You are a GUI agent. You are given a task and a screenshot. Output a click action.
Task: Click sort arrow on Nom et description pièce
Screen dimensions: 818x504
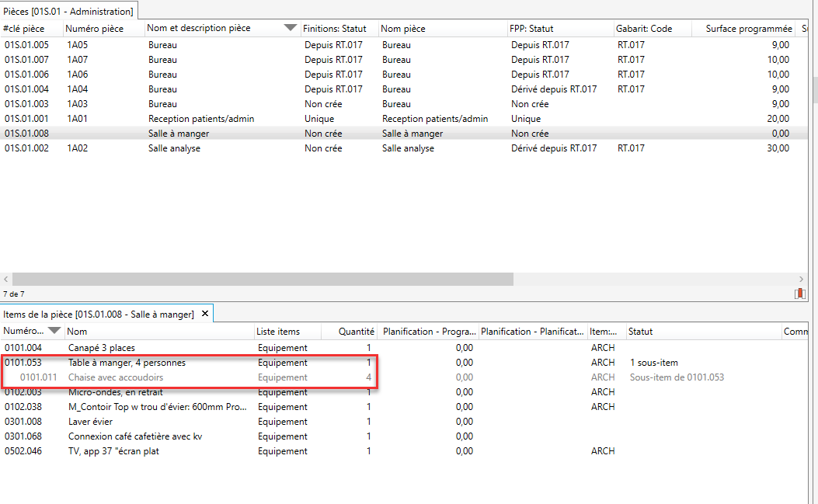[x=291, y=28]
